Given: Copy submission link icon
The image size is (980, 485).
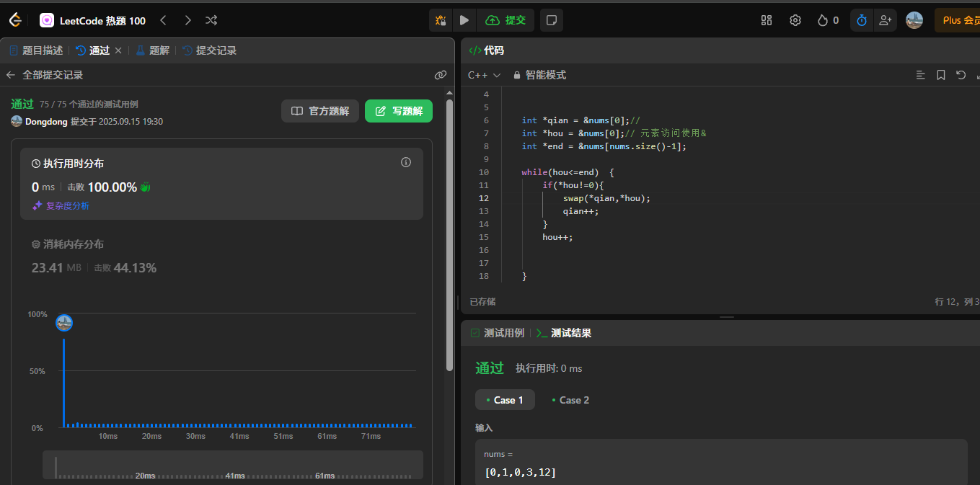Looking at the screenshot, I should 441,75.
